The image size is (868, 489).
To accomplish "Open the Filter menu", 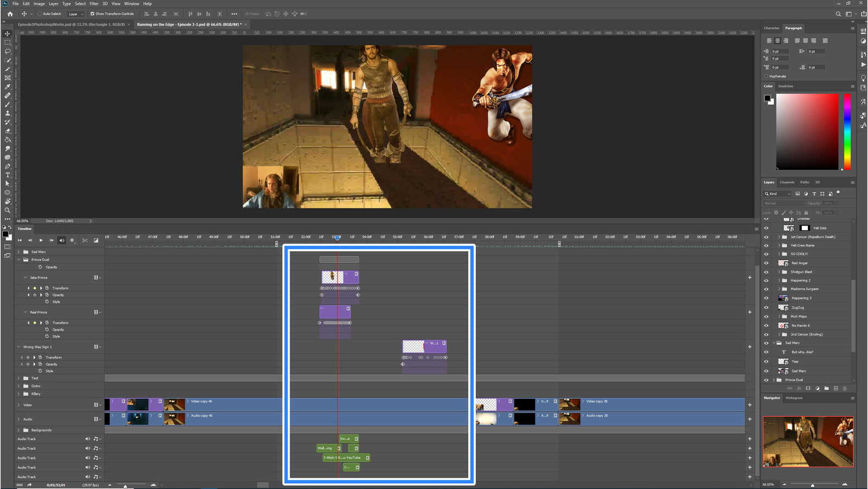I will click(94, 4).
